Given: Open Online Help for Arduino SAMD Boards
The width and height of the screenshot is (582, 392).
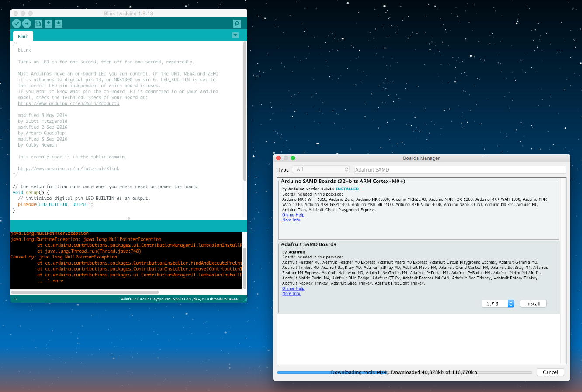Looking at the screenshot, I should [293, 215].
